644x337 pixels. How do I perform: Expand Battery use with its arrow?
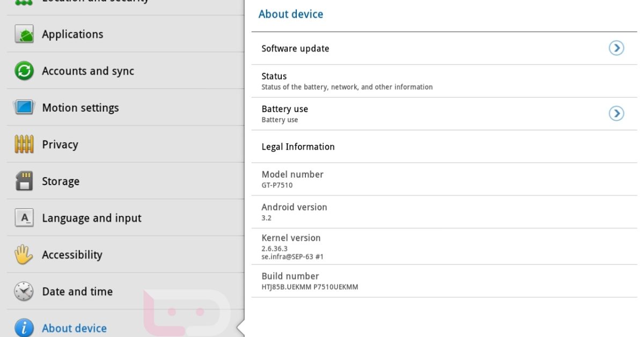[616, 114]
